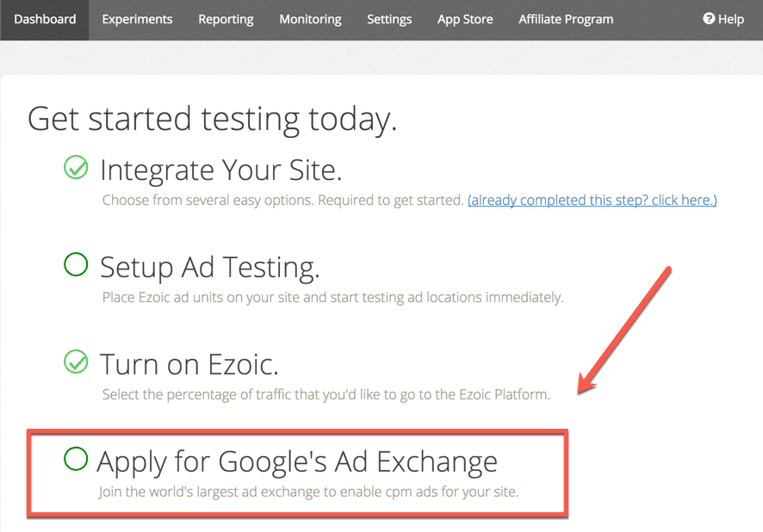763x532 pixels.
Task: Go to the Reporting section
Action: [x=226, y=19]
